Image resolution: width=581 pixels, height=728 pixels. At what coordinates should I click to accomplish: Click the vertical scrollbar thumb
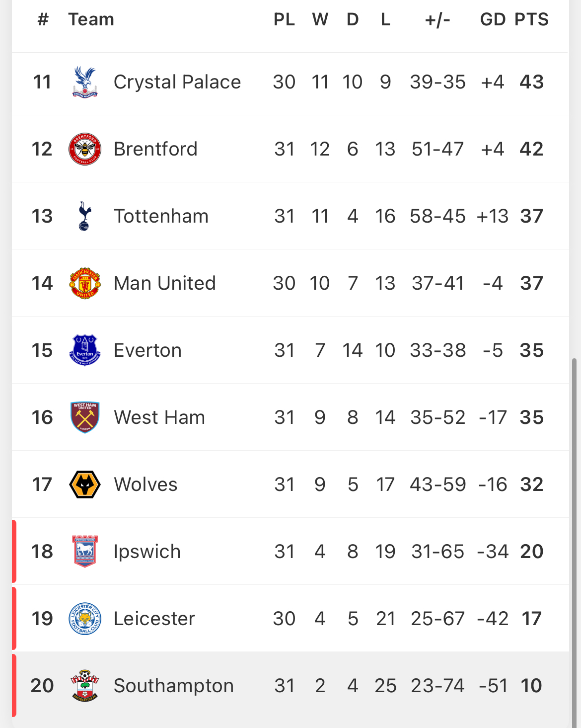point(575,543)
